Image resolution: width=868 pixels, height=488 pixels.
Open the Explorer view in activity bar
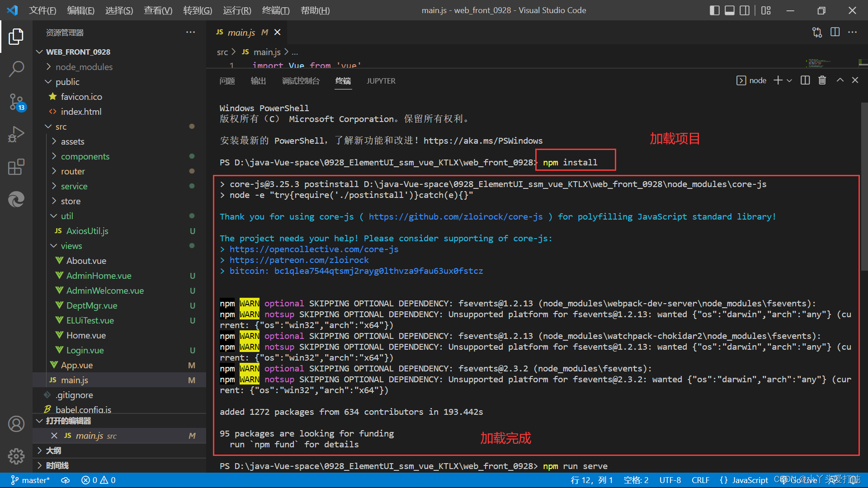[16, 37]
